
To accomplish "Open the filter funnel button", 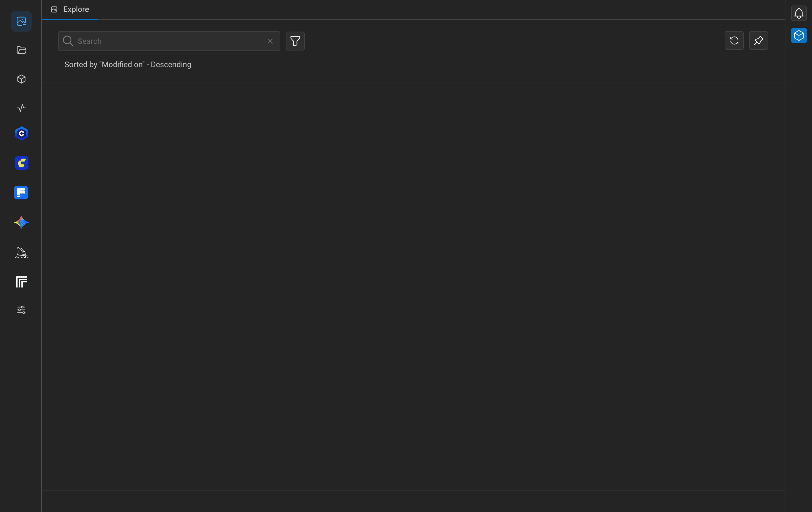I will pyautogui.click(x=295, y=41).
